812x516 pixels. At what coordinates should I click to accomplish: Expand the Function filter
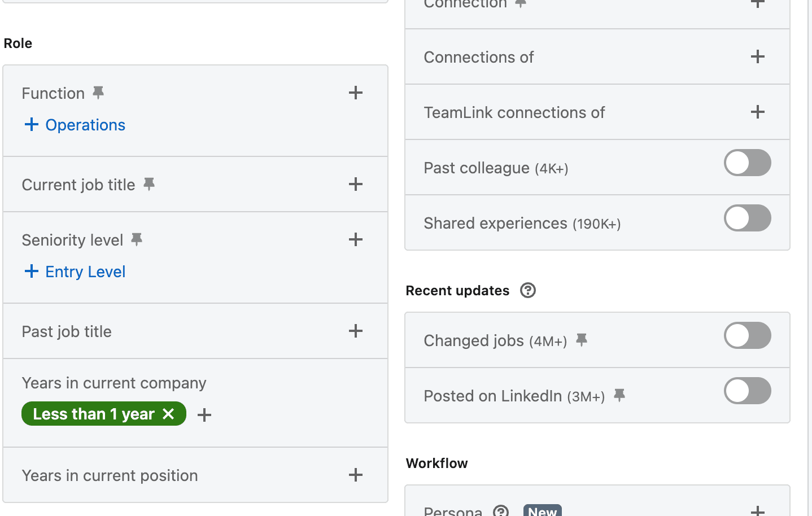point(356,93)
